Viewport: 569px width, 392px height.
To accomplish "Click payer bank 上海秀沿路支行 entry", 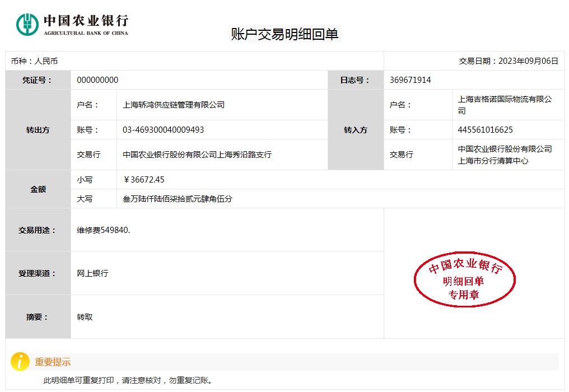I will (197, 155).
